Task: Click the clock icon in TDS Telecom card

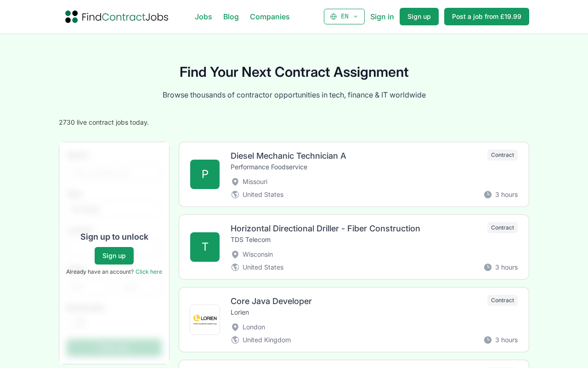Action: [488, 267]
